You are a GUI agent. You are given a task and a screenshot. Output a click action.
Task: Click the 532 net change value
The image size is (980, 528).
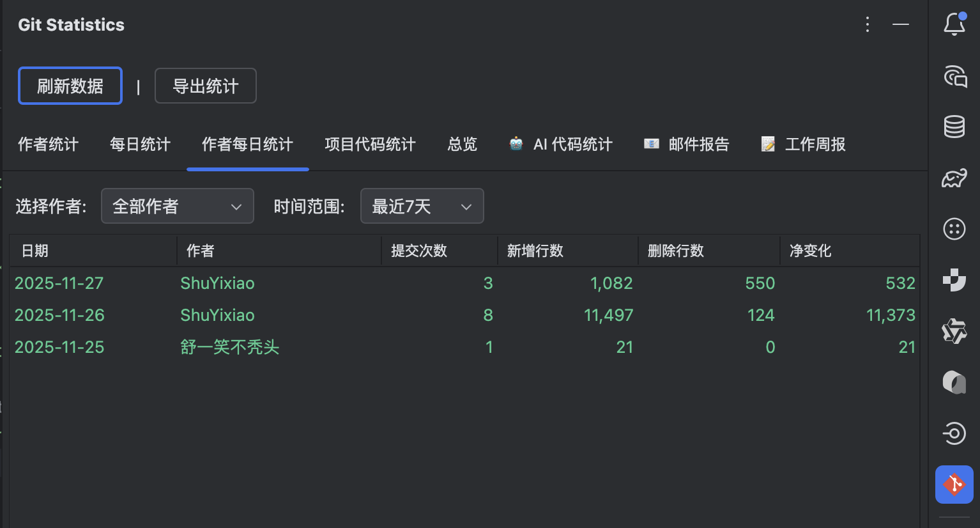click(901, 283)
